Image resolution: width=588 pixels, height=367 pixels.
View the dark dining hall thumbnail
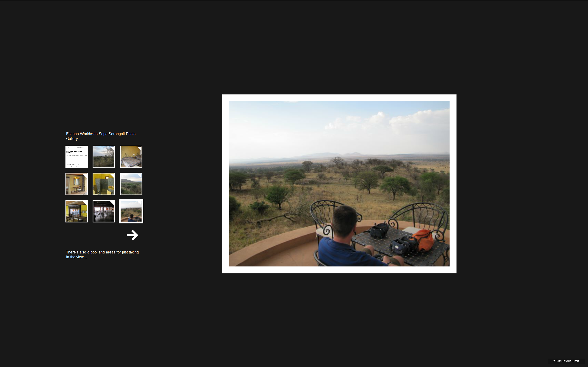[x=104, y=211]
